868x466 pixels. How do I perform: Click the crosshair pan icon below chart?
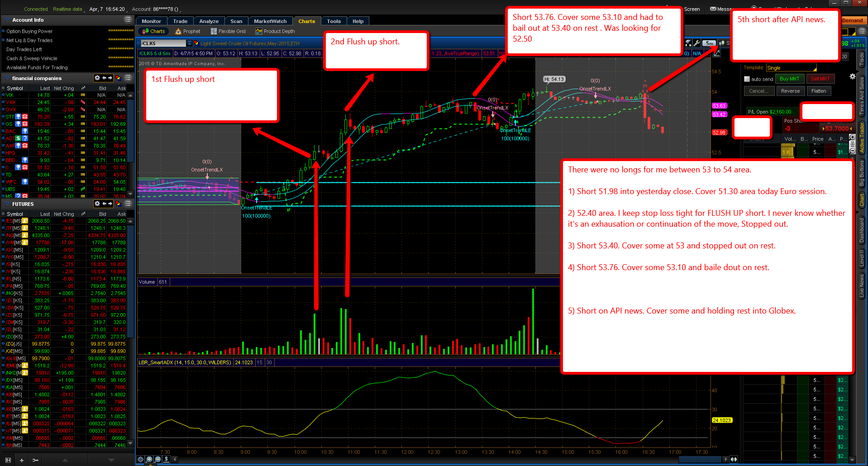coord(141,459)
